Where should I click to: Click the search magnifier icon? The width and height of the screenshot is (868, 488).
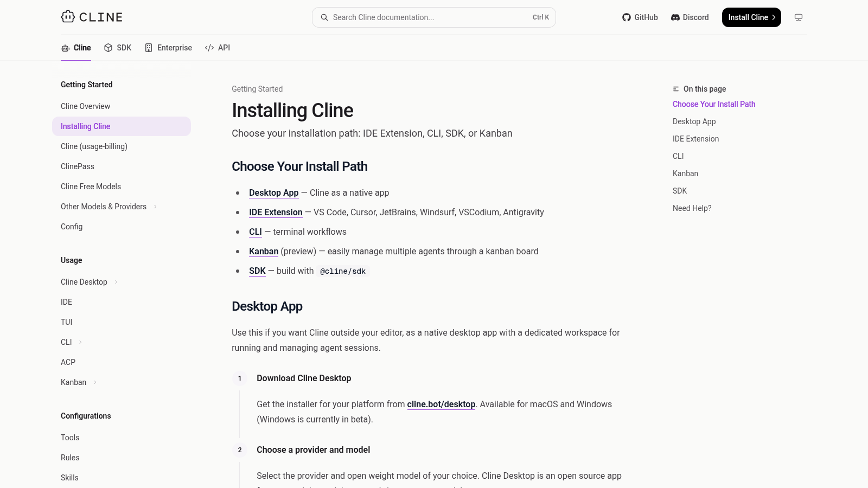point(324,17)
